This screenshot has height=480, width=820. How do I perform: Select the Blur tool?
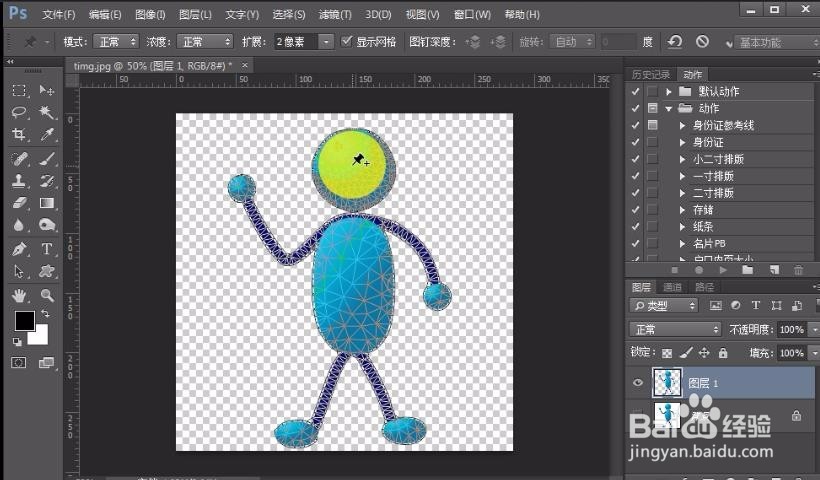pos(19,225)
